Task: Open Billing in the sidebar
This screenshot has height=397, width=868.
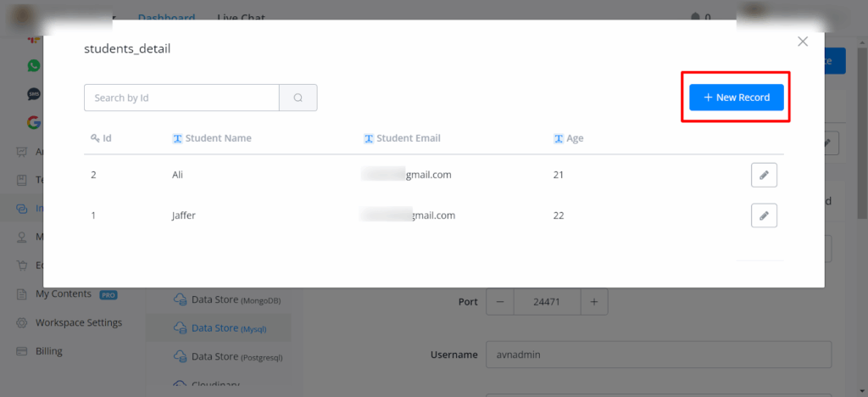Action: tap(48, 351)
